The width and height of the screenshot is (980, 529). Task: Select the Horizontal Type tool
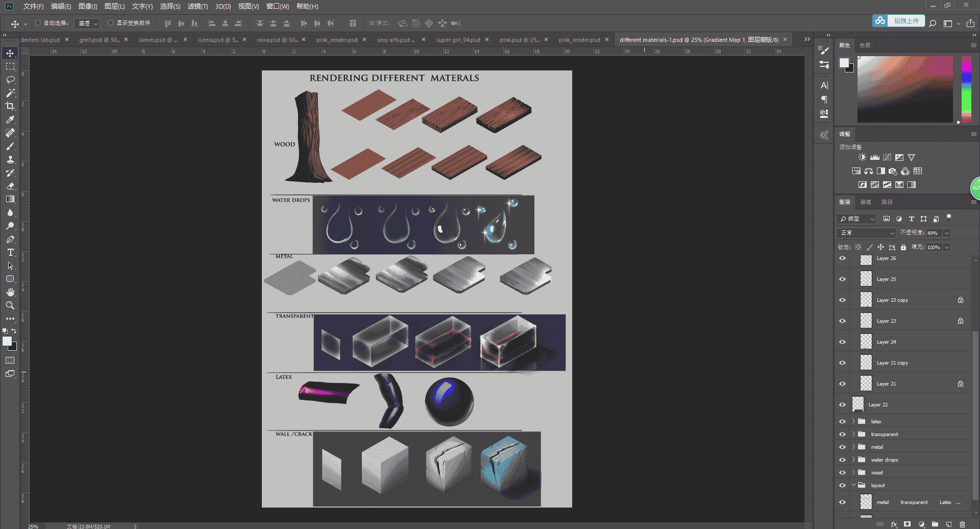tap(10, 252)
